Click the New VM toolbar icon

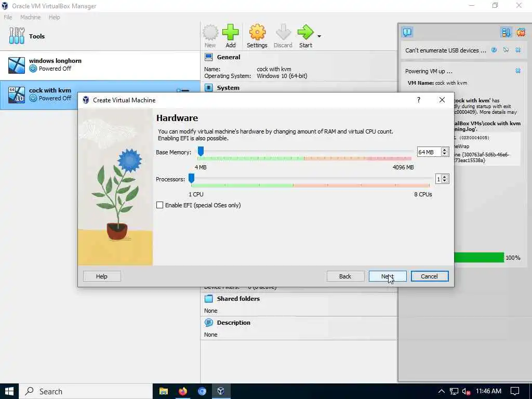coord(210,33)
